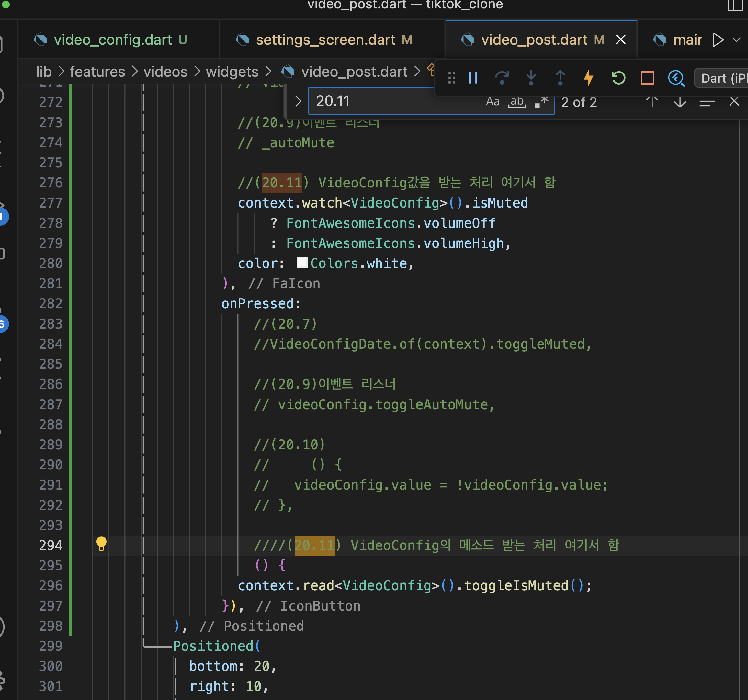Toggle Match Case in find box
Viewport: 748px width, 700px height.
coord(493,102)
